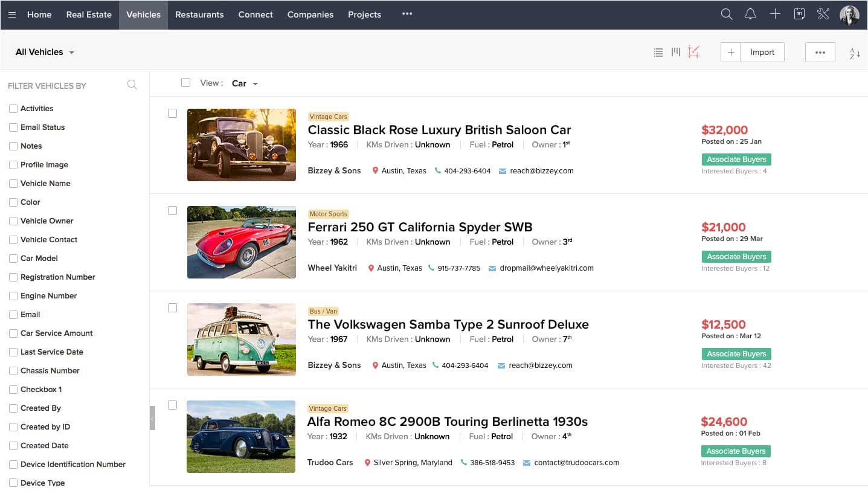This screenshot has height=502, width=868.
Task: Tick the Activities filter checkbox
Action: [x=13, y=109]
